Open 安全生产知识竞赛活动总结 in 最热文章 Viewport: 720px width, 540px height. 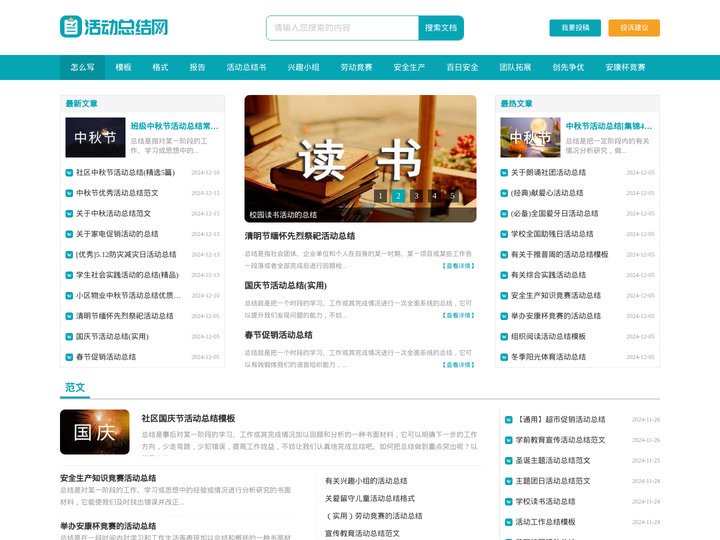click(556, 296)
